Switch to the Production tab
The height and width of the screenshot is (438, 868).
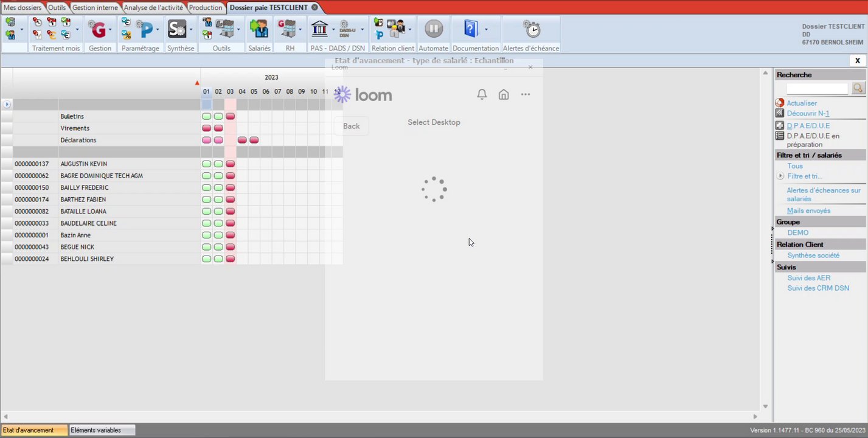pyautogui.click(x=206, y=7)
